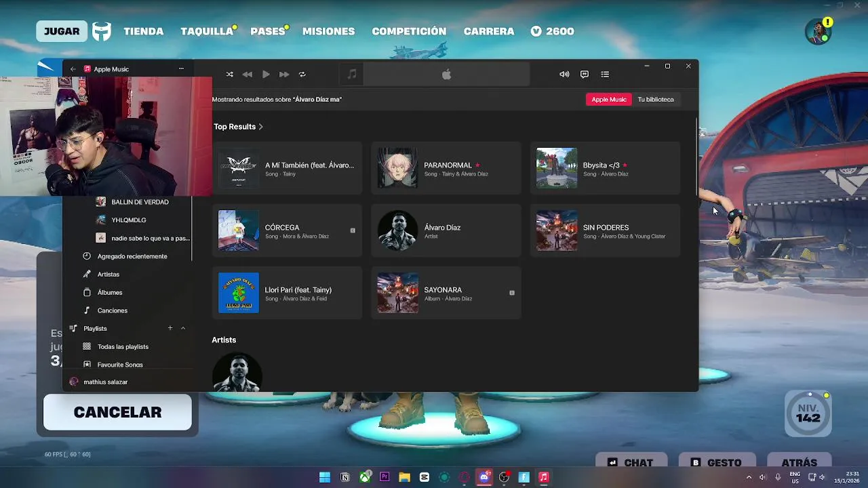Collapse the Playlists section chevron

coord(183,328)
